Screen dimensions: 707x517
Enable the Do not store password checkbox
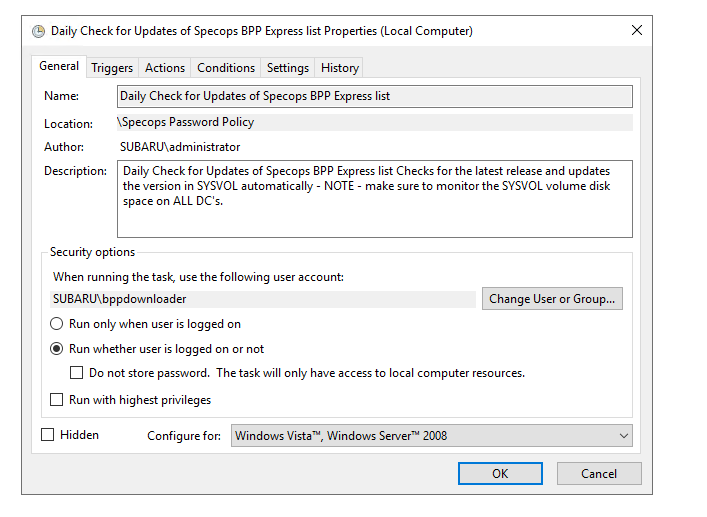(x=76, y=373)
